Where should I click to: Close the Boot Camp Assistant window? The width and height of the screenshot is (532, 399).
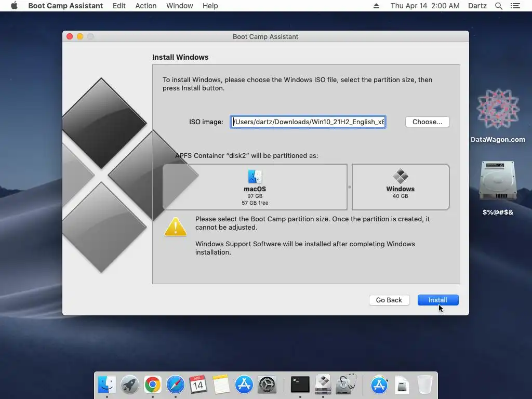(x=70, y=36)
